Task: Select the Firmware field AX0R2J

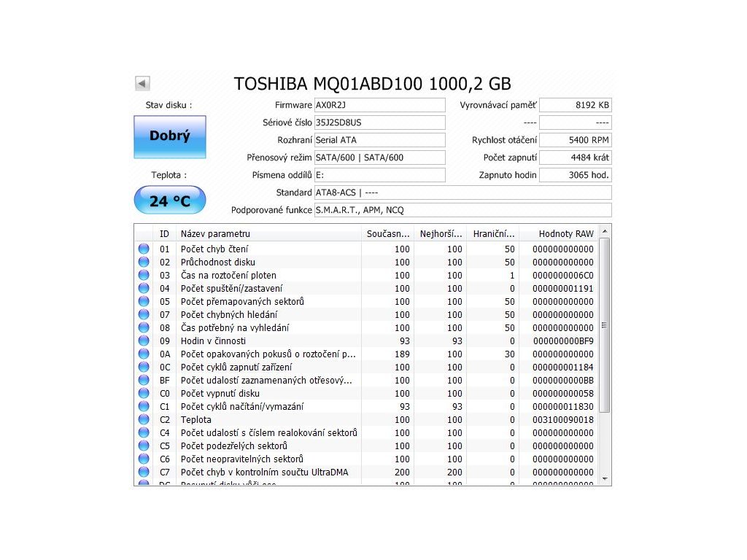Action: click(x=379, y=105)
